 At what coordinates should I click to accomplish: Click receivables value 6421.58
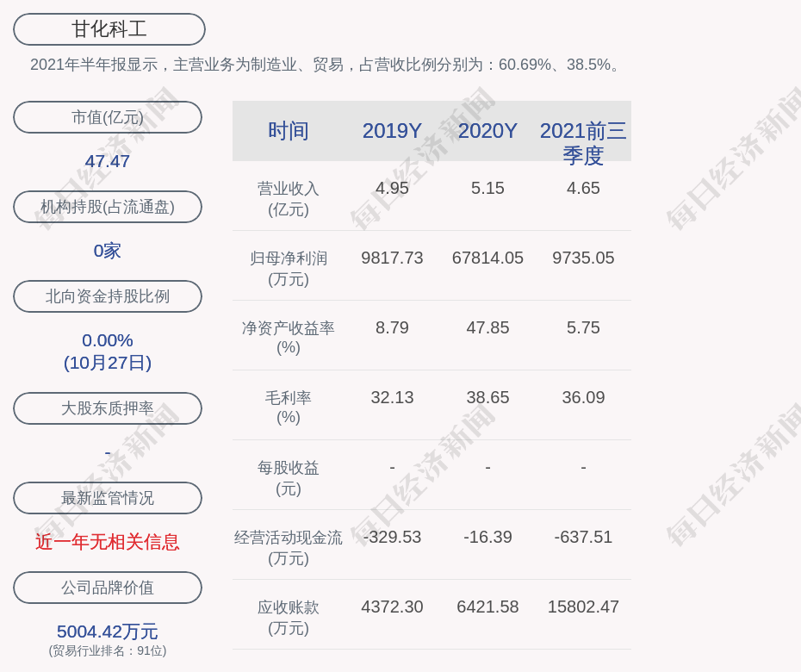coord(487,607)
